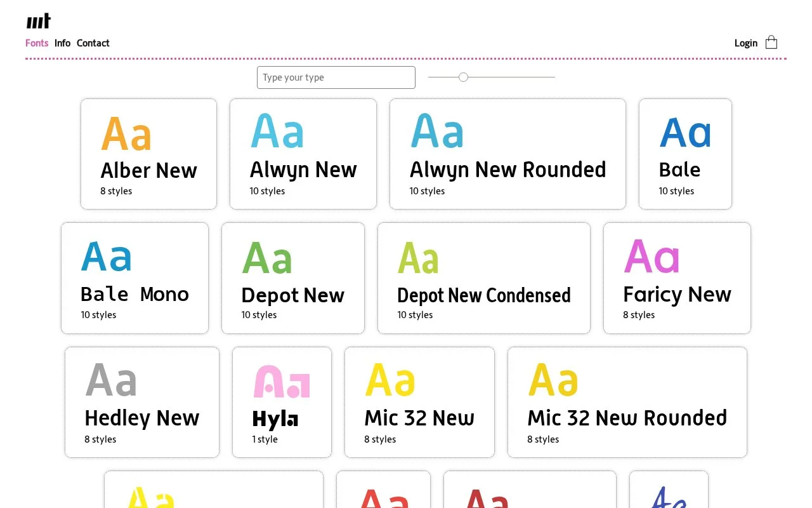This screenshot has height=508, width=812.
Task: Click '8 styles' under Faricy New
Action: coord(639,315)
